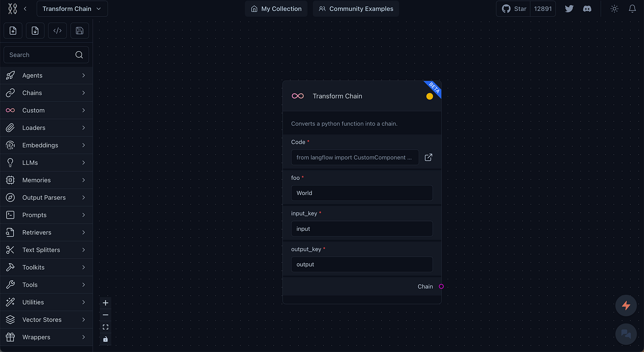
Task: Switch to My Collection
Action: [276, 9]
